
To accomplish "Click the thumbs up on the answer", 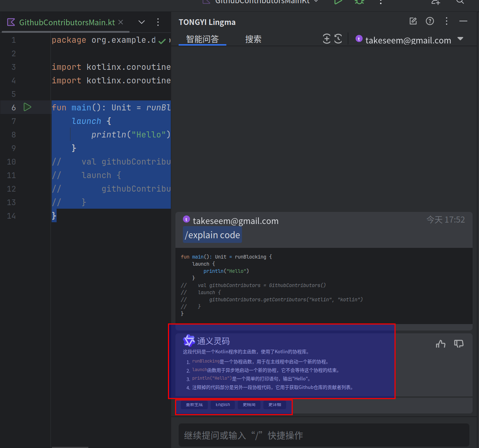I will point(441,344).
